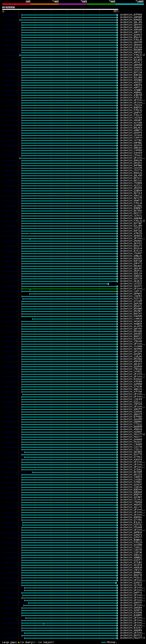The image size is (146, 644).
Task: Open the UniRef100_B4FCQ9 entry
Action: click(x=131, y=261)
